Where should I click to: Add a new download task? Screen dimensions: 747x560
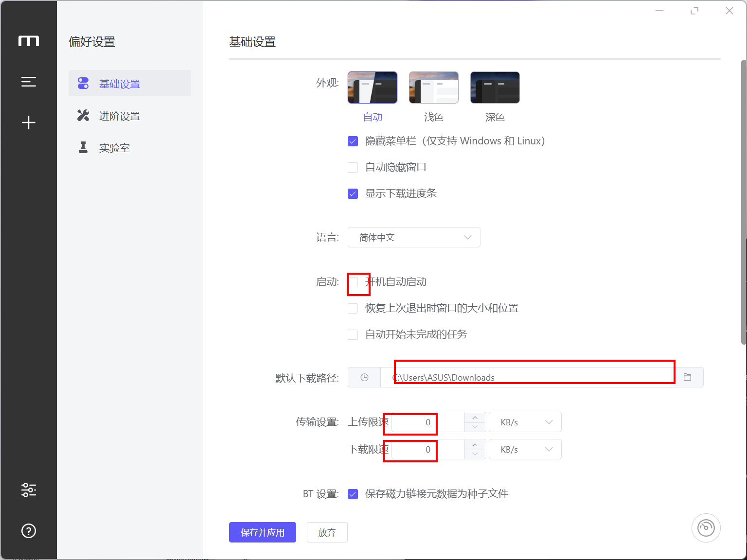[x=29, y=122]
